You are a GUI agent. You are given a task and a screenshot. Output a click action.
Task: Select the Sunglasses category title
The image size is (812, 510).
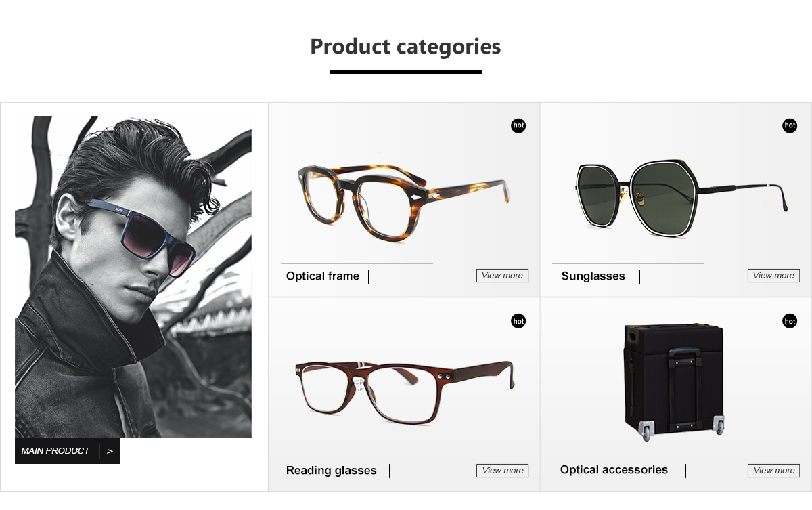593,276
